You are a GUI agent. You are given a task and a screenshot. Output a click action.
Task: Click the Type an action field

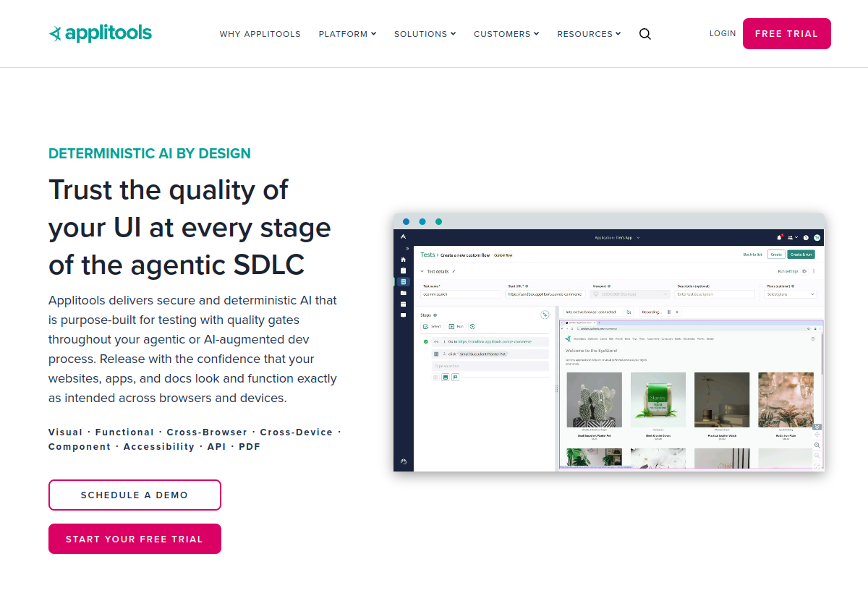[490, 366]
